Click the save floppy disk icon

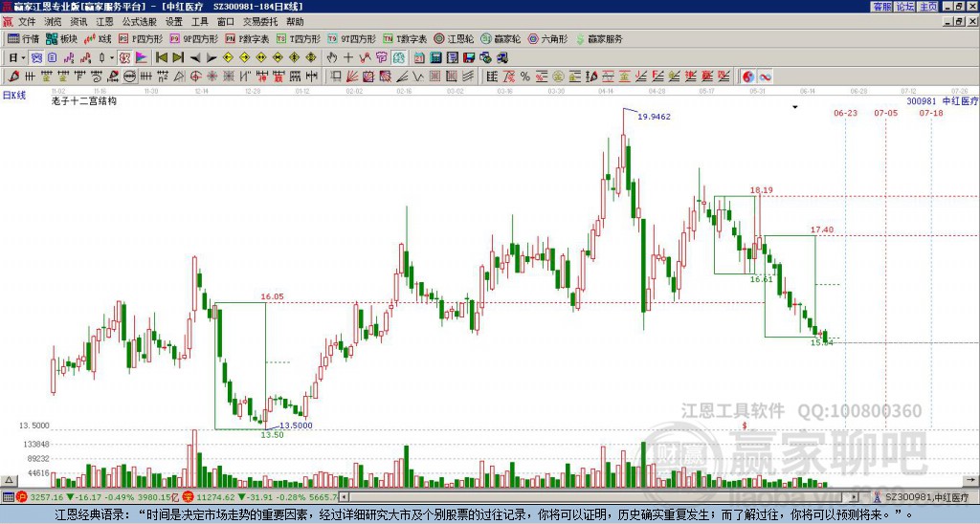pyautogui.click(x=469, y=58)
